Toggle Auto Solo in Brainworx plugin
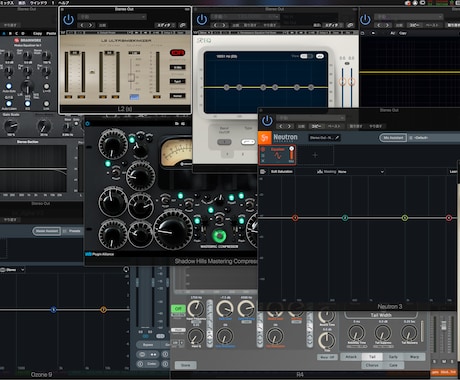Viewport: 460px width, 380px height. pos(9,86)
